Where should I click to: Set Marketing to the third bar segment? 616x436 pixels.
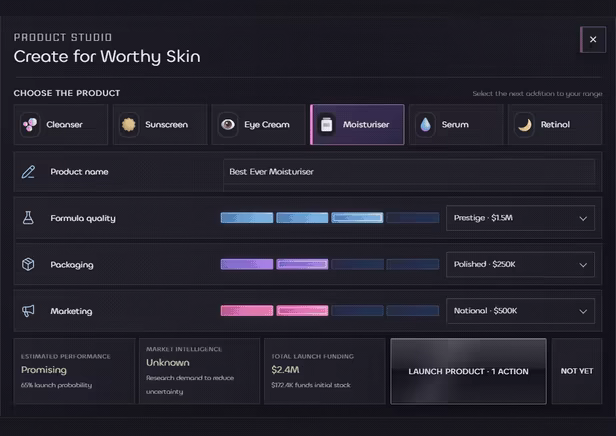coord(357,311)
